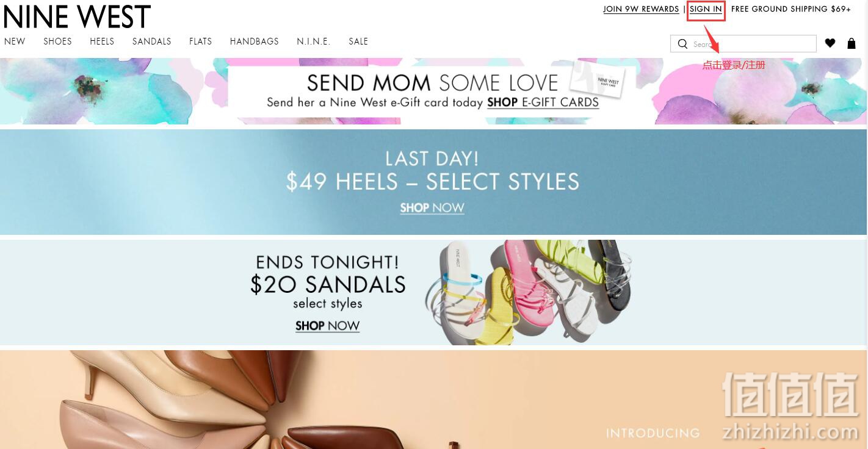Click the SIGN IN link
Image resolution: width=868 pixels, height=449 pixels.
tap(706, 9)
